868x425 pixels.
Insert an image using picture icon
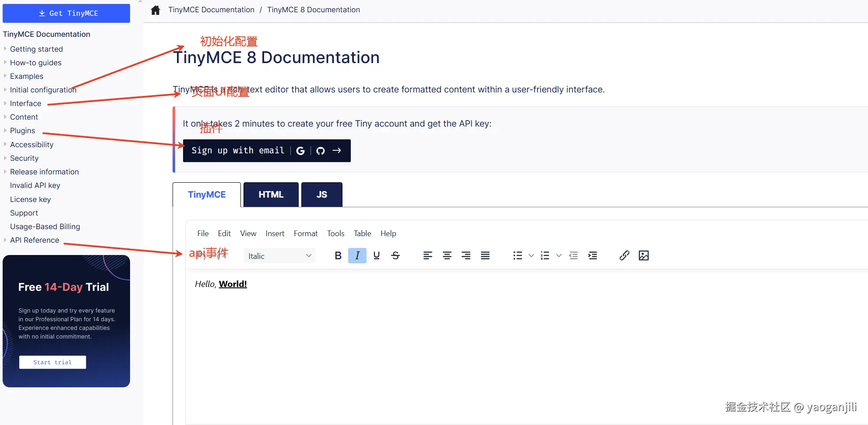click(644, 255)
